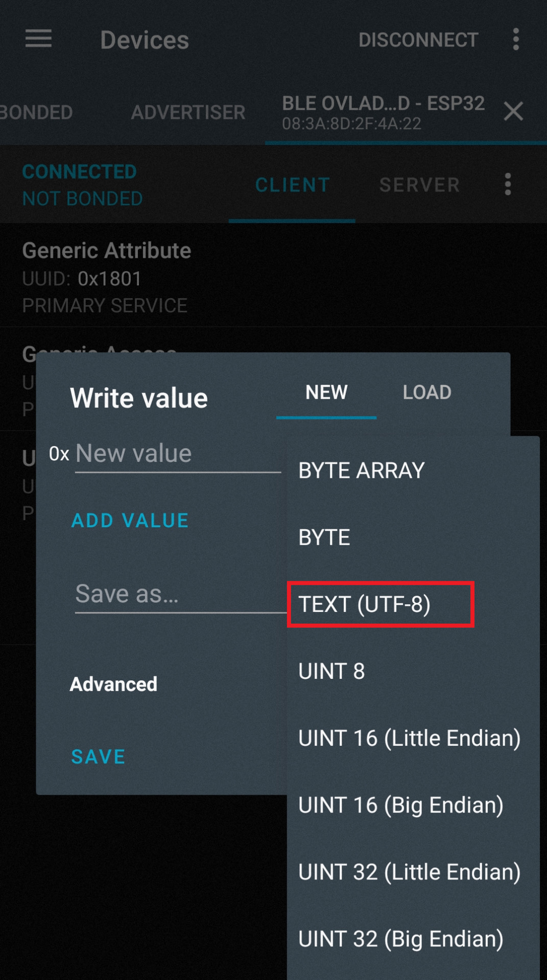Viewport: 547px width, 980px height.
Task: Close the ESP32 device tab
Action: [x=513, y=112]
